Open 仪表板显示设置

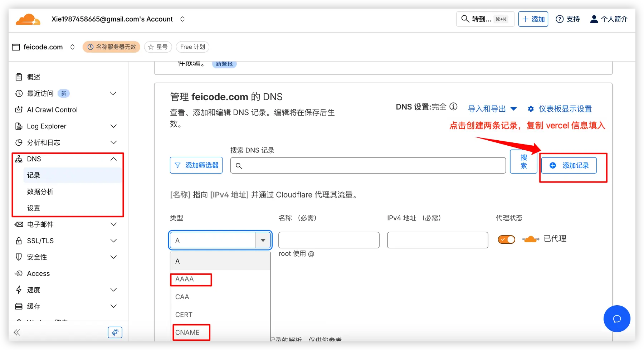click(x=560, y=109)
